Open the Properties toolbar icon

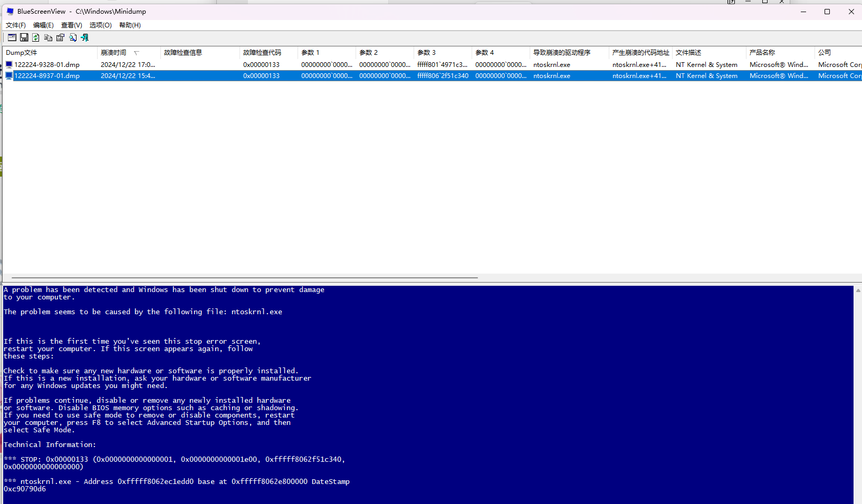60,37
